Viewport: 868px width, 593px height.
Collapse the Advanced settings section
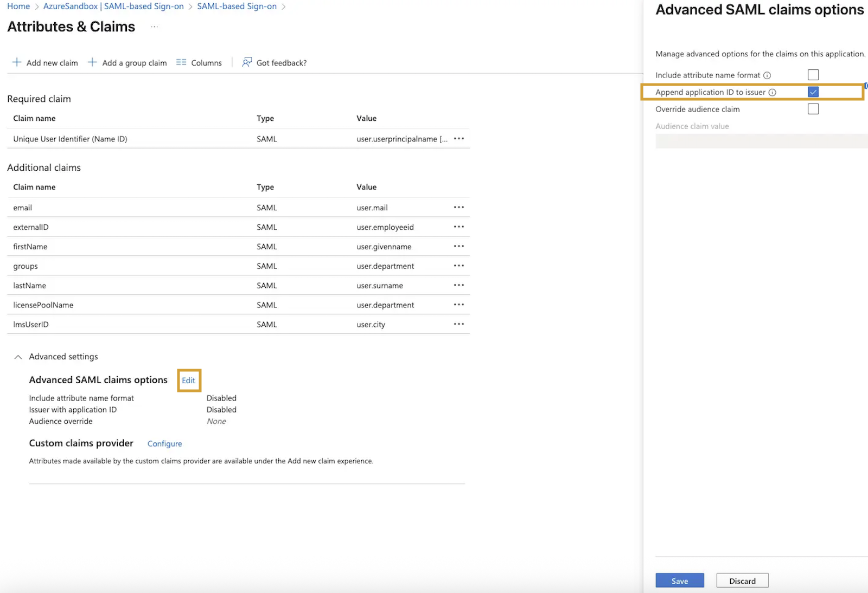coord(18,357)
